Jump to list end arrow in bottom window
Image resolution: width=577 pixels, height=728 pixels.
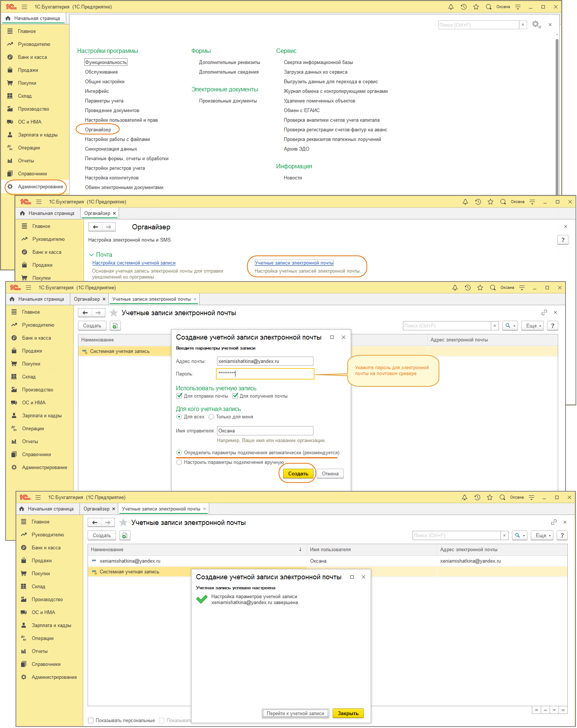coord(563,710)
